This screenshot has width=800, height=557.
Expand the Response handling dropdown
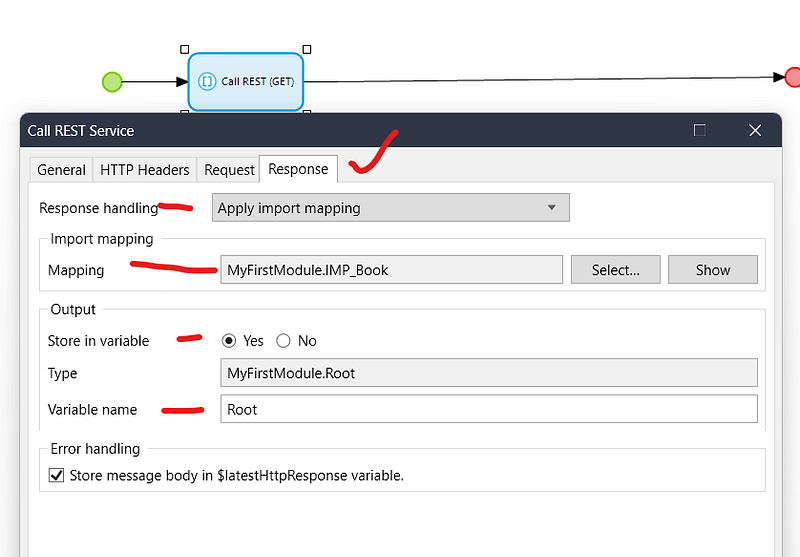point(391,208)
